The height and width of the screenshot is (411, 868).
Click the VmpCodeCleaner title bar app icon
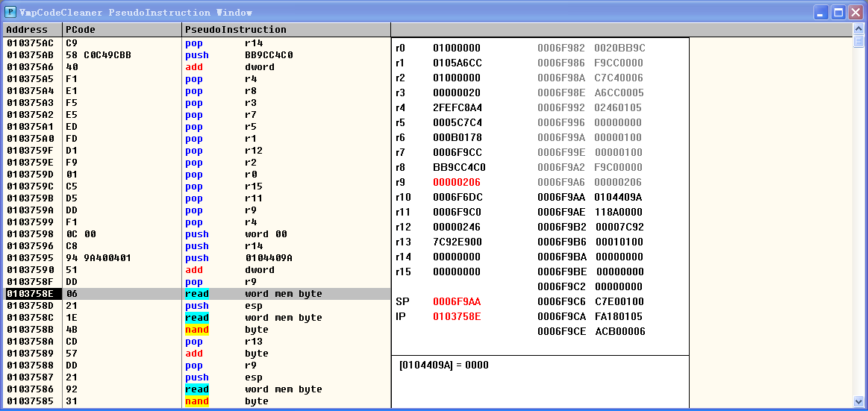tap(10, 12)
